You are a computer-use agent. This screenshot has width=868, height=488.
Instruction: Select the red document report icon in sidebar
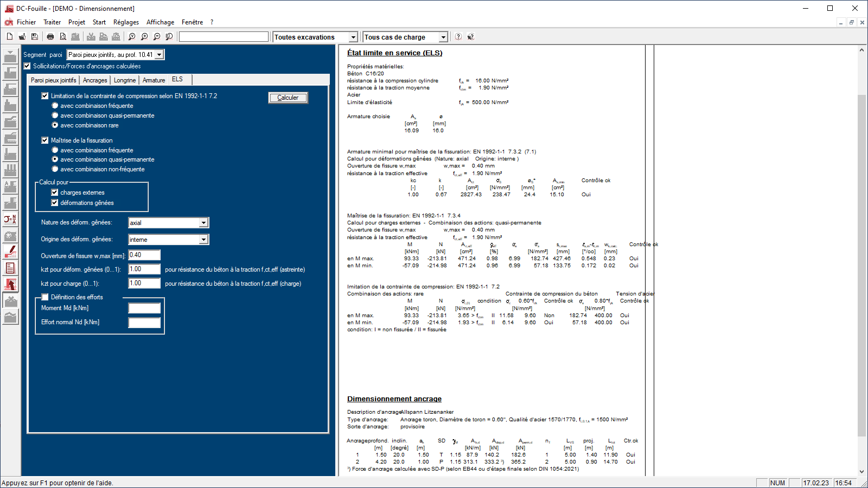10,268
